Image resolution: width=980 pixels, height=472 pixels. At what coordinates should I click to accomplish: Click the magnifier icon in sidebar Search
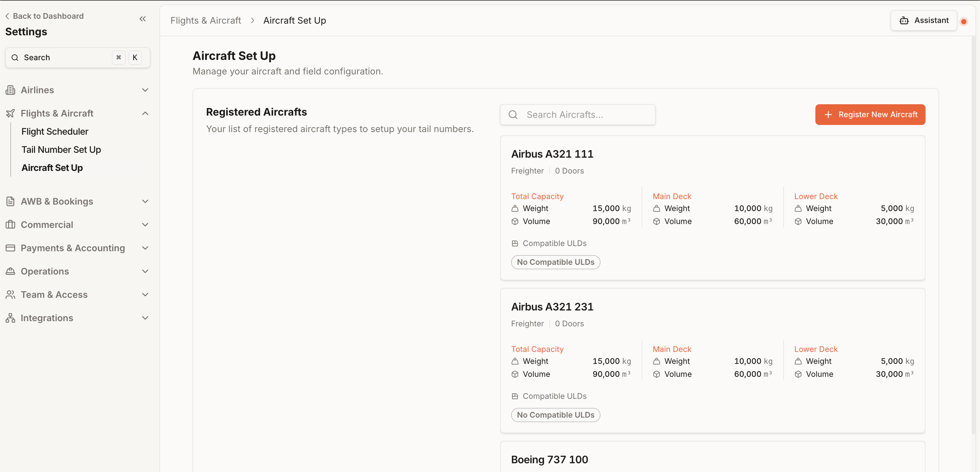pos(15,58)
